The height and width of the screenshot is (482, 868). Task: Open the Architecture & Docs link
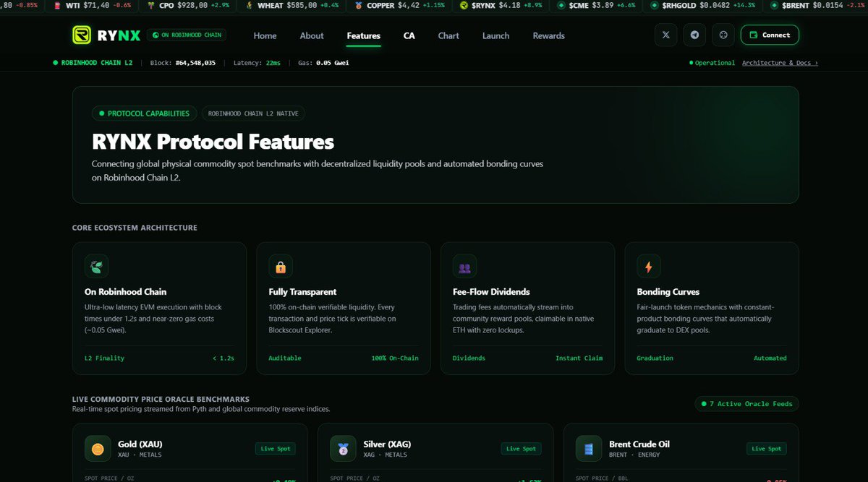tap(780, 63)
